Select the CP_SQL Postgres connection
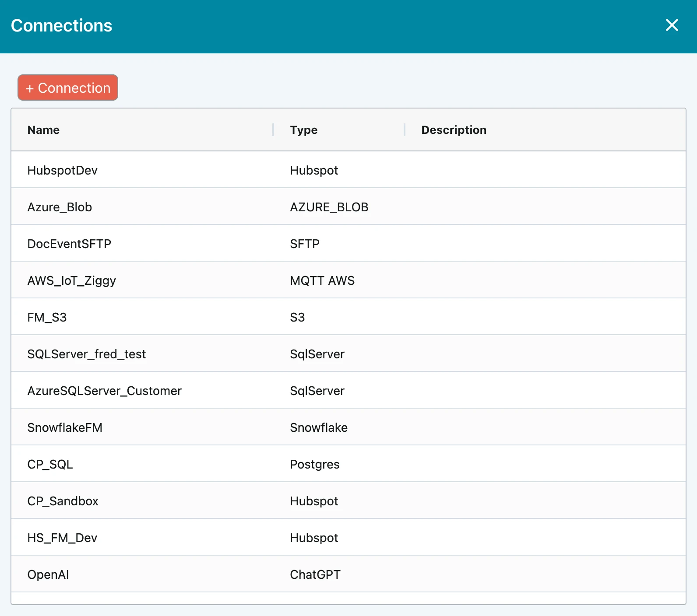 click(x=50, y=464)
